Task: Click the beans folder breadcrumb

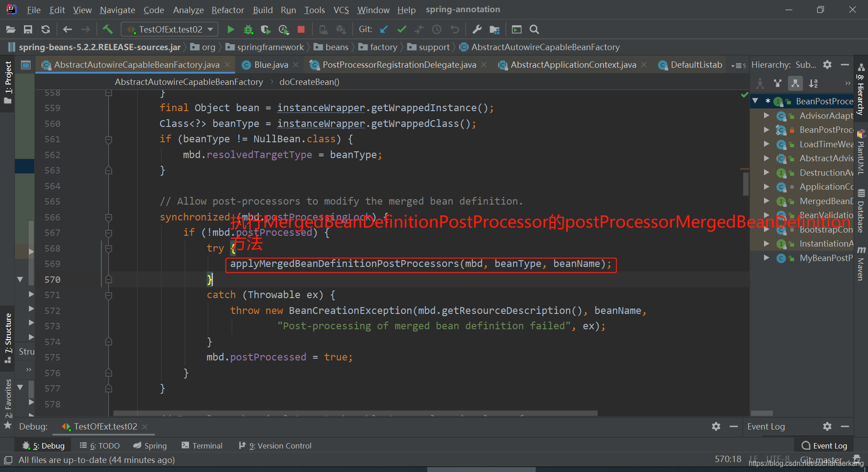Action: coord(331,47)
